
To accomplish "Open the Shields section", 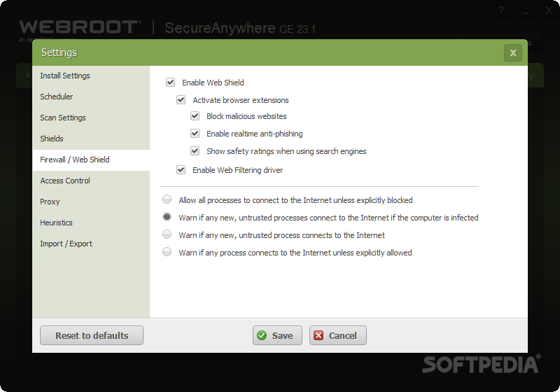I will 91,139.
